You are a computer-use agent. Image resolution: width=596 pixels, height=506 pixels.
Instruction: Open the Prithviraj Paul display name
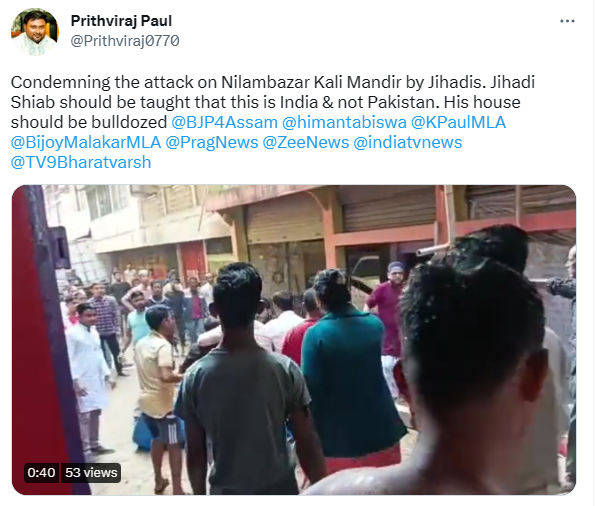pos(121,21)
